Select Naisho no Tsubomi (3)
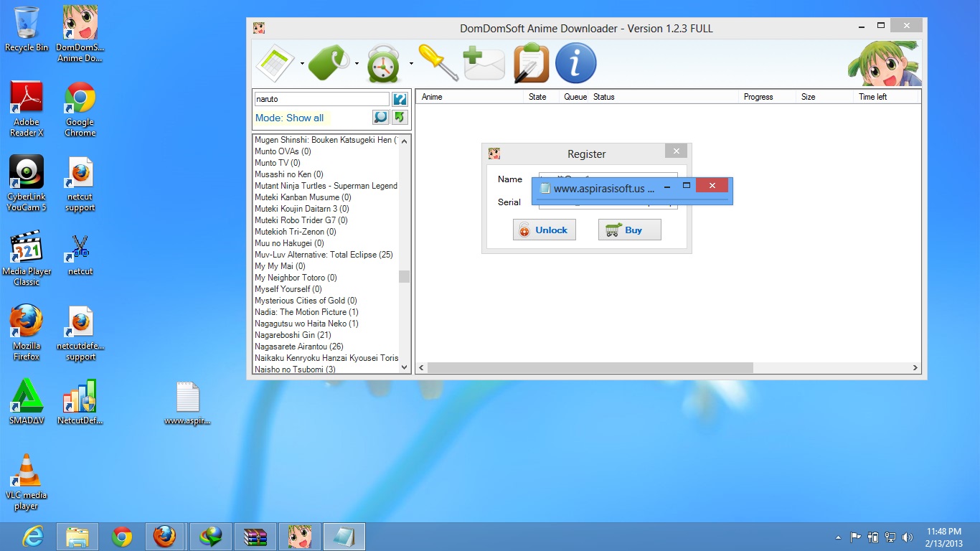The height and width of the screenshot is (551, 980). pyautogui.click(x=295, y=369)
